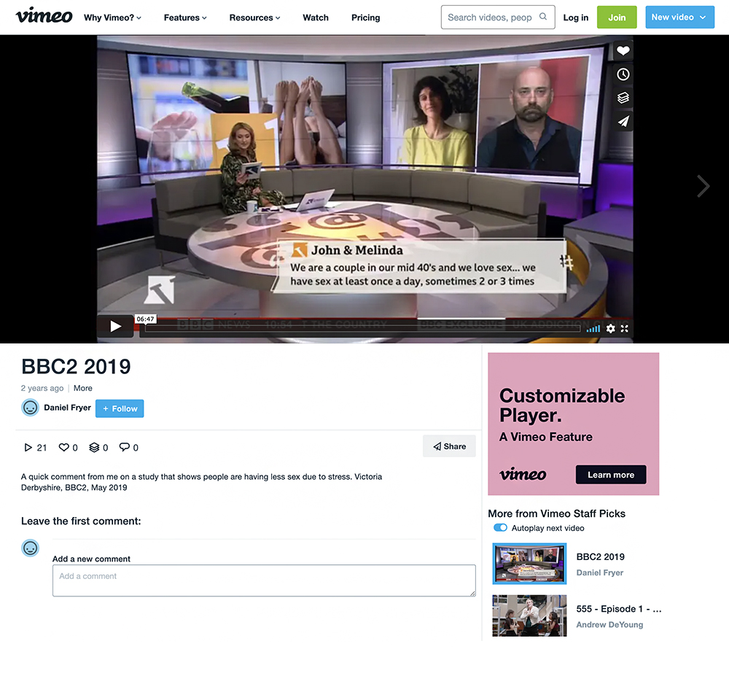Expand Features dropdown menu

pos(185,17)
